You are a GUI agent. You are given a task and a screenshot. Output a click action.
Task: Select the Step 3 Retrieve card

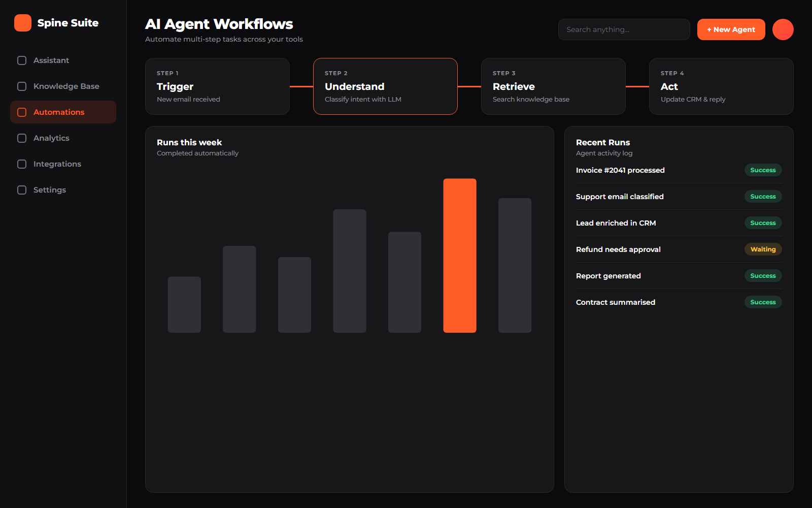(553, 86)
